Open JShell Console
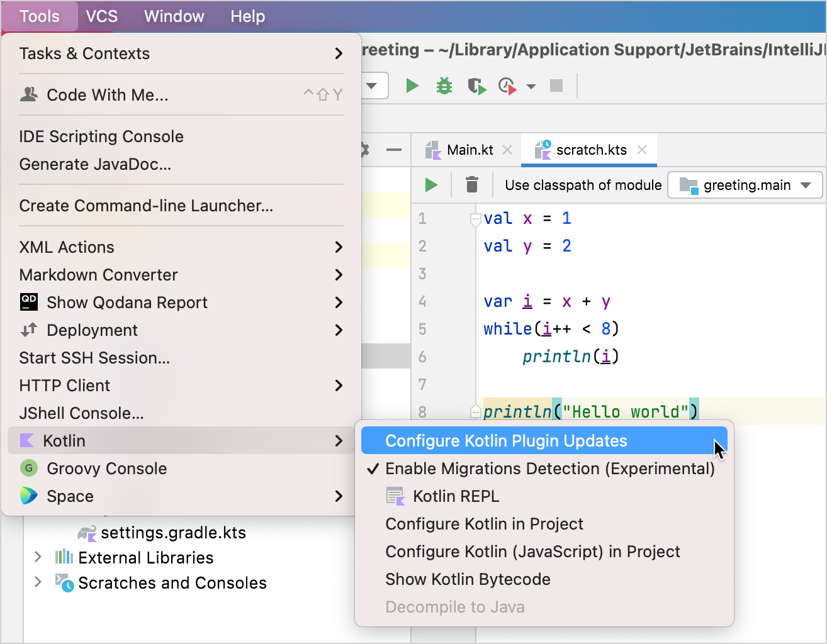The image size is (827, 644). click(181, 413)
